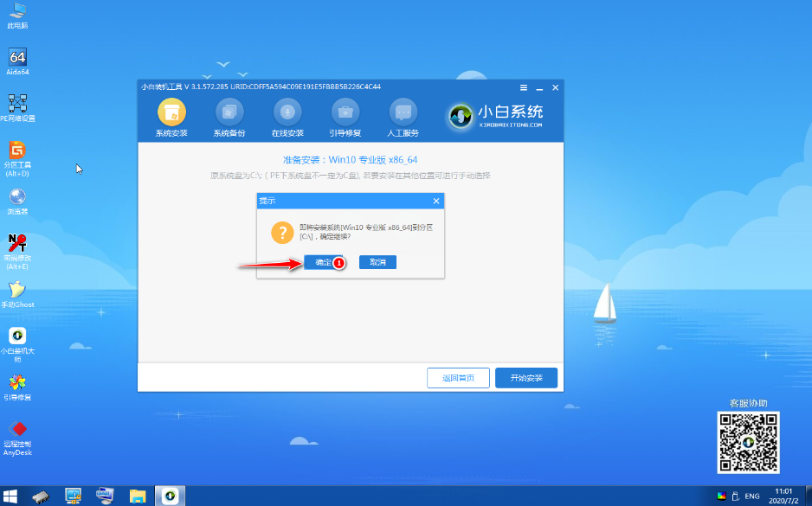This screenshot has width=812, height=506.
Task: Switch input language via ENG indicator
Action: pyautogui.click(x=752, y=496)
